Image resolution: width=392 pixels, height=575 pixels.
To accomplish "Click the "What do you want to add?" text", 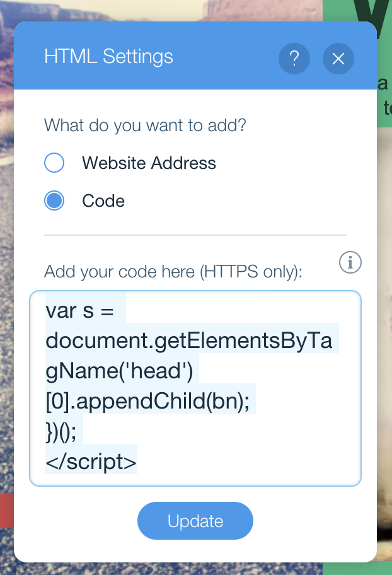I will click(x=145, y=124).
